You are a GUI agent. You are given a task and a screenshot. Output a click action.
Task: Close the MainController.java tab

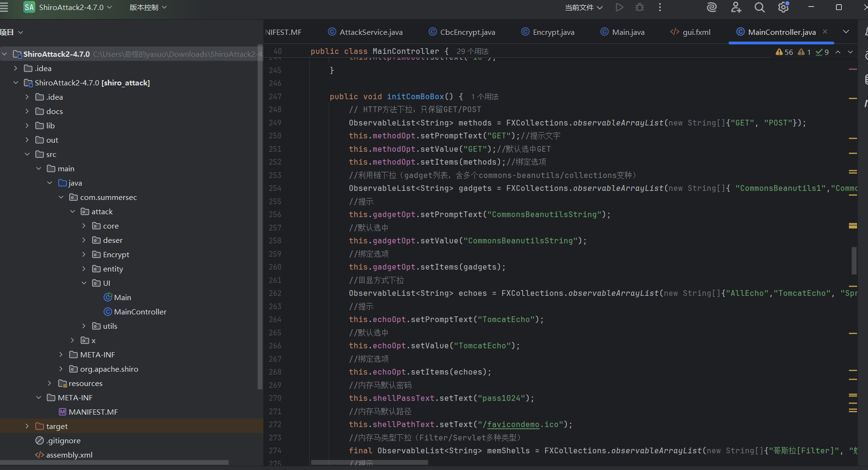[x=825, y=31]
